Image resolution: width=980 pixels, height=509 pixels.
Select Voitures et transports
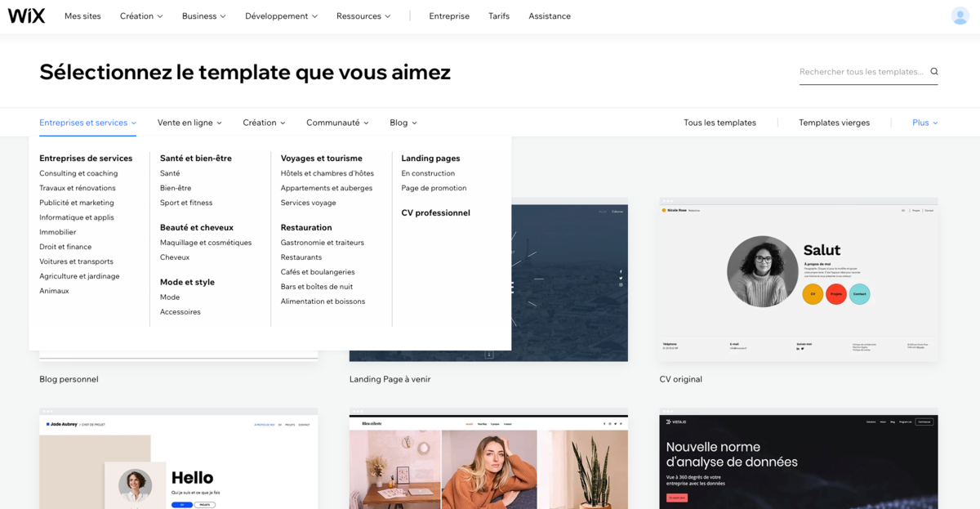[x=76, y=261]
